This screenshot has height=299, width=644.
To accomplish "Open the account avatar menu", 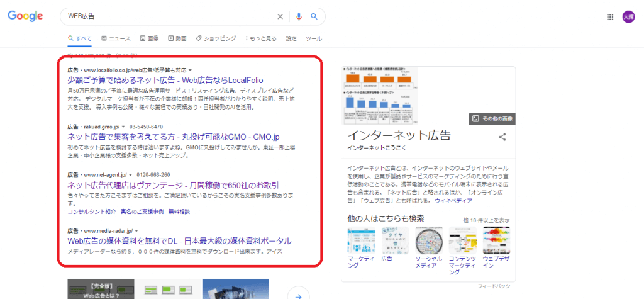I will 628,17.
